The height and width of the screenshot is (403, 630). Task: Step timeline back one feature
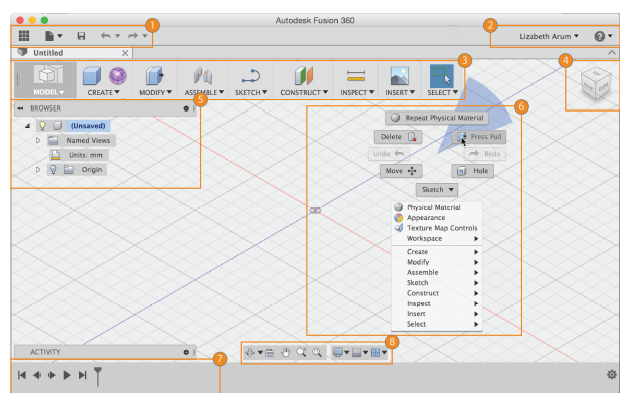[37, 375]
